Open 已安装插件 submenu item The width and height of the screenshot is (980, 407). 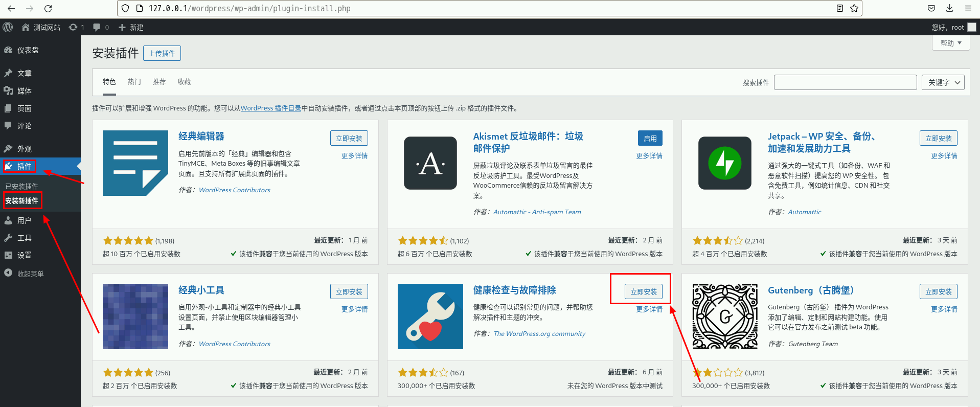click(22, 187)
